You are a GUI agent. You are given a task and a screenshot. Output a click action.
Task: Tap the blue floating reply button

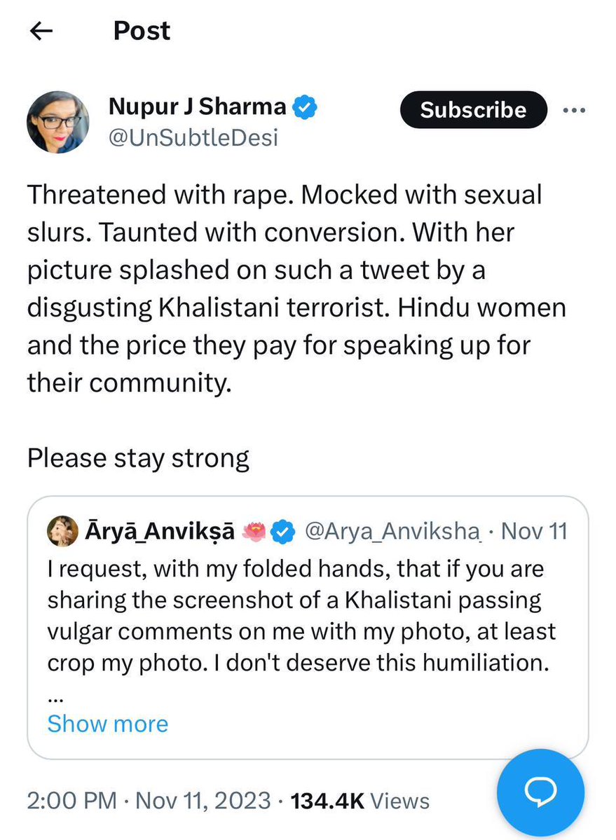click(x=540, y=790)
